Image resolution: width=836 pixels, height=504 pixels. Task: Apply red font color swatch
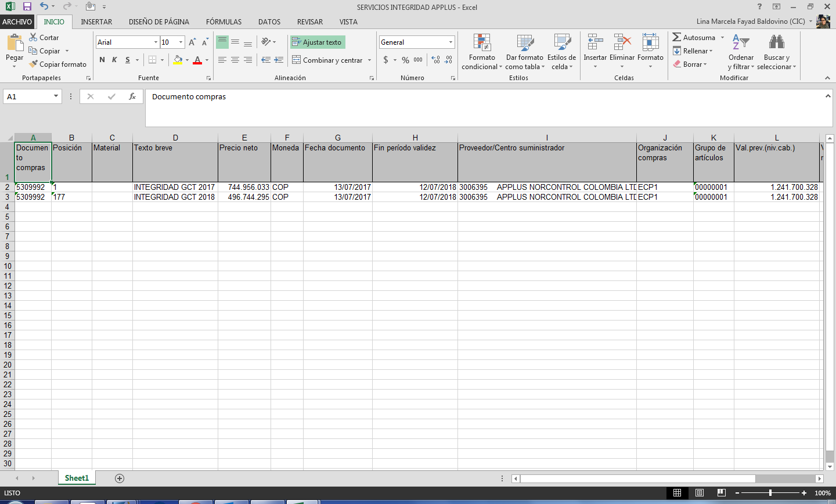click(197, 60)
